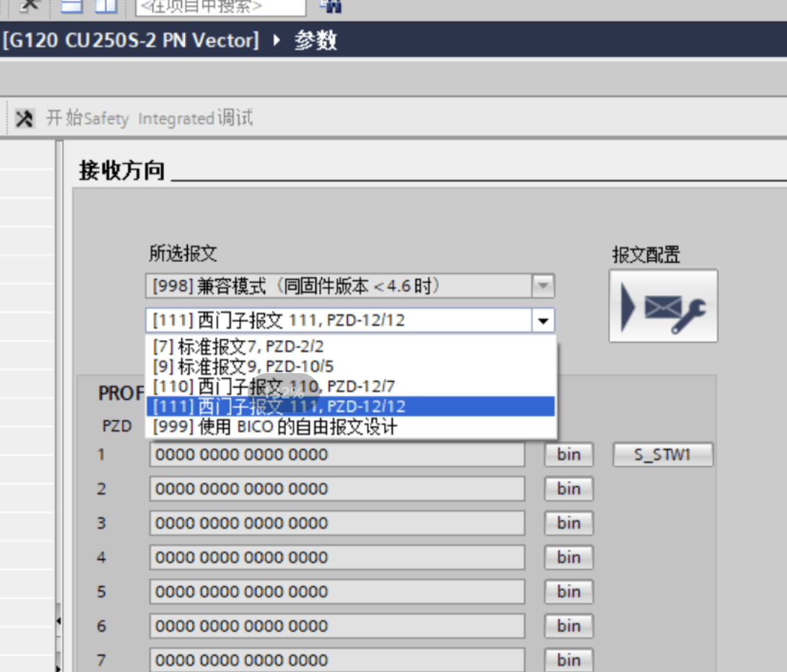Screen dimensions: 787x672
Task: Click PZD 7 binary value field
Action: coord(337,660)
